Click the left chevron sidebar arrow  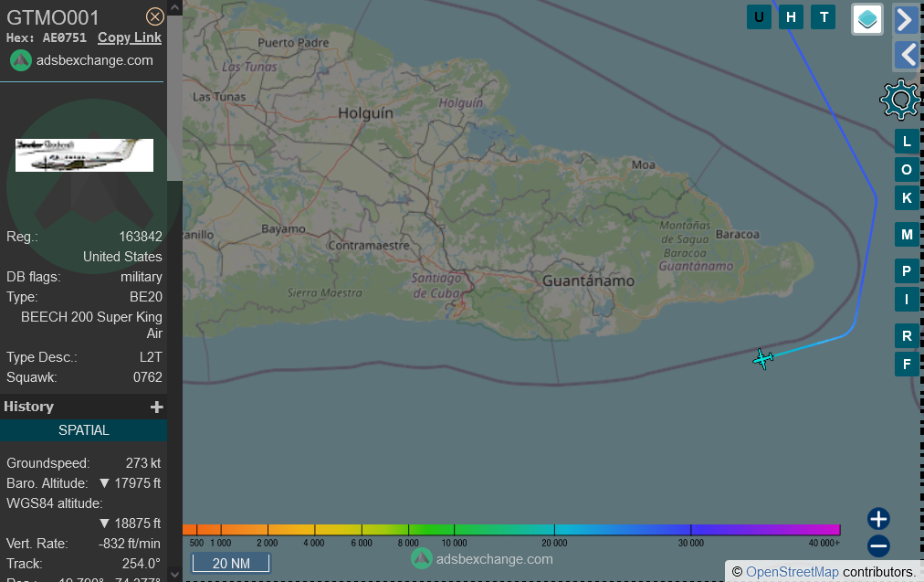click(x=908, y=56)
